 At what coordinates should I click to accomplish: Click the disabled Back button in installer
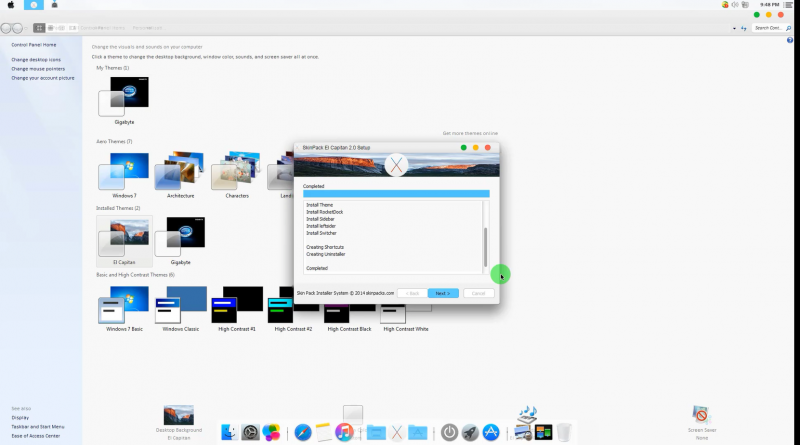pyautogui.click(x=412, y=293)
